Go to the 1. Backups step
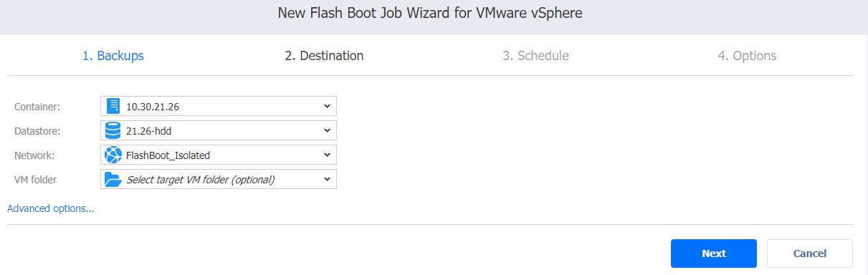Viewport: 868px width, 275px height. [113, 55]
